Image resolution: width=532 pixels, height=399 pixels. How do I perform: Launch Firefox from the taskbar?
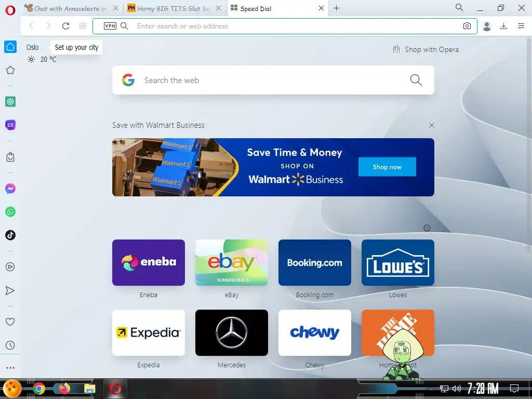64,389
